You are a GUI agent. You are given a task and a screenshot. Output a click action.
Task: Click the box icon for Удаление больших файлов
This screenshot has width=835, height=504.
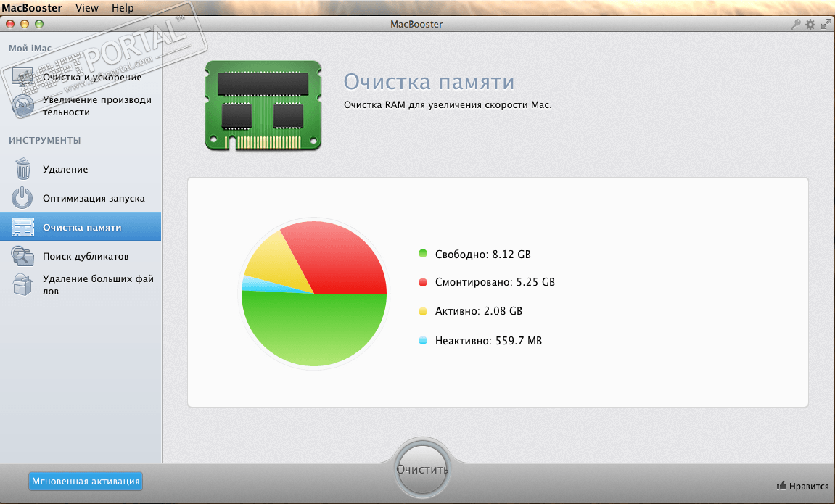pyautogui.click(x=22, y=285)
